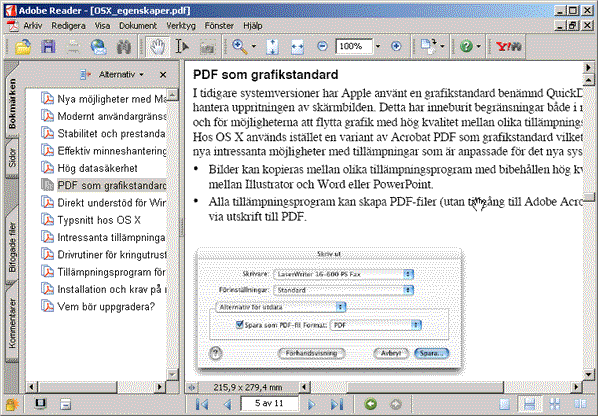Choose the Select Text tool
The image size is (598, 416).
click(182, 47)
